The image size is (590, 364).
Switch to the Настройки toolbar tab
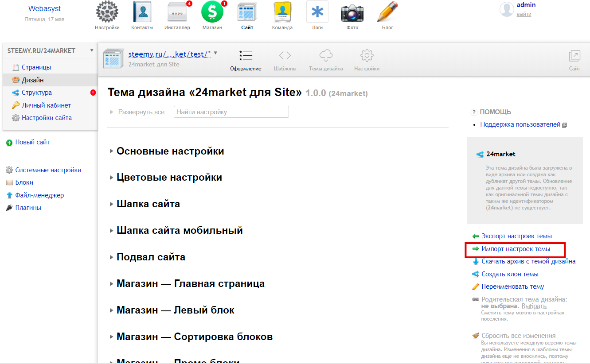(x=367, y=61)
